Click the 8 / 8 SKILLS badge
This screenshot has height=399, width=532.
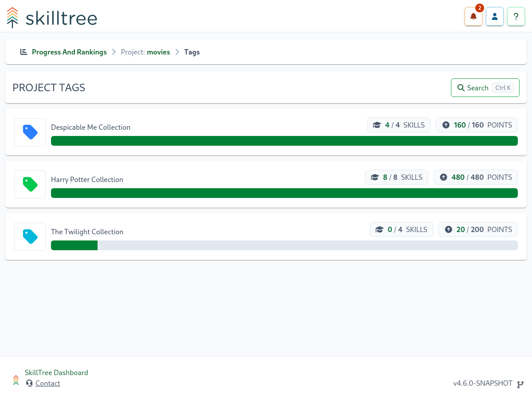[396, 177]
